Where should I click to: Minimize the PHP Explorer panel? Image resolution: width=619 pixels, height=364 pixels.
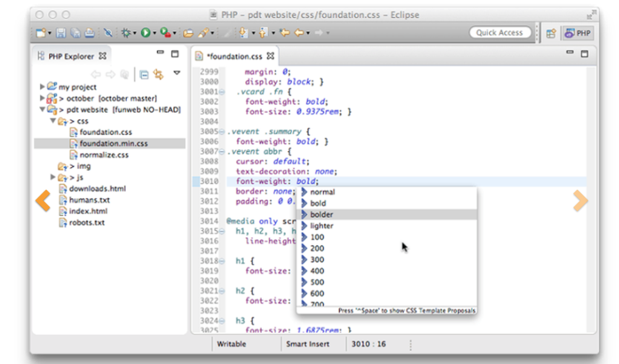(x=160, y=52)
